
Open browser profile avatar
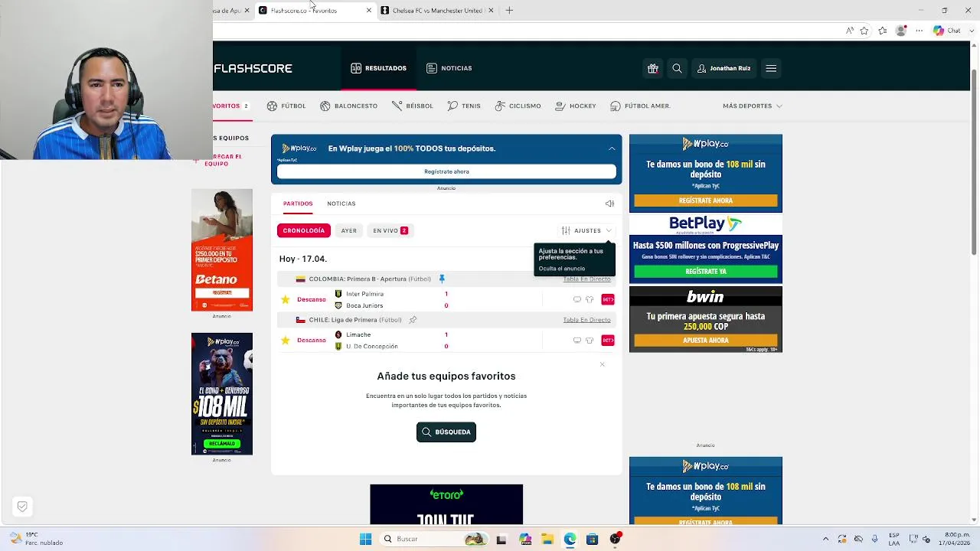pyautogui.click(x=901, y=31)
